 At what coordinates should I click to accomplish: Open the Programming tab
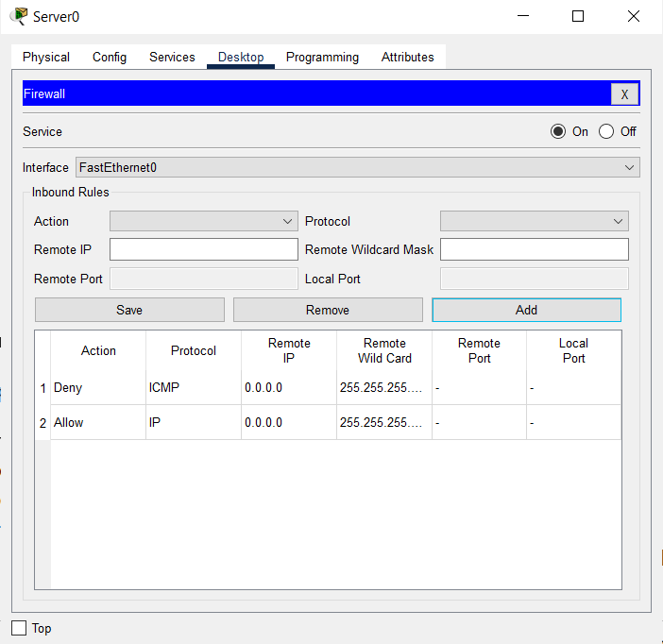(322, 57)
